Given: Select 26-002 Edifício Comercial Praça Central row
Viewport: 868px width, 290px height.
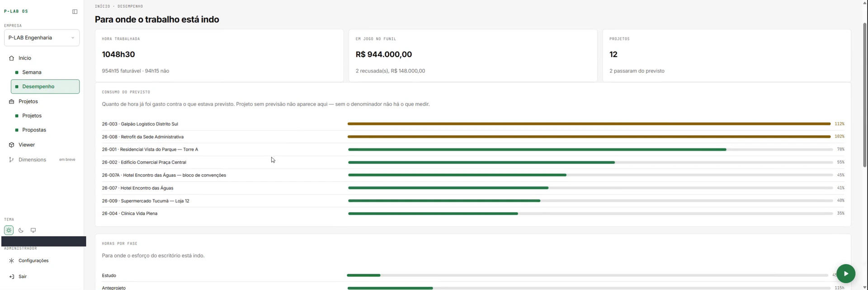Looking at the screenshot, I should point(473,162).
